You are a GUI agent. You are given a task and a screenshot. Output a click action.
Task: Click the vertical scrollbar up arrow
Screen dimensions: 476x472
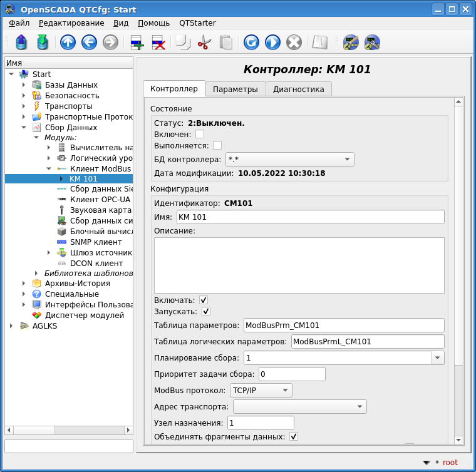tap(458, 101)
